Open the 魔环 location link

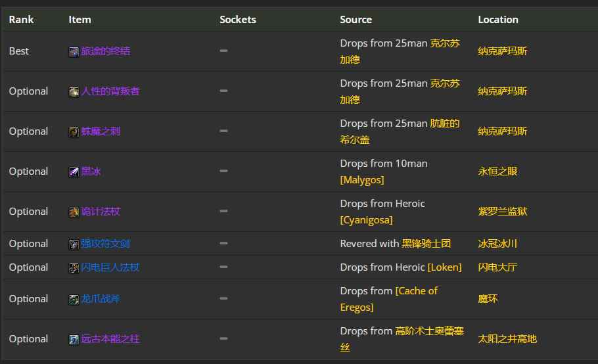[x=488, y=299]
